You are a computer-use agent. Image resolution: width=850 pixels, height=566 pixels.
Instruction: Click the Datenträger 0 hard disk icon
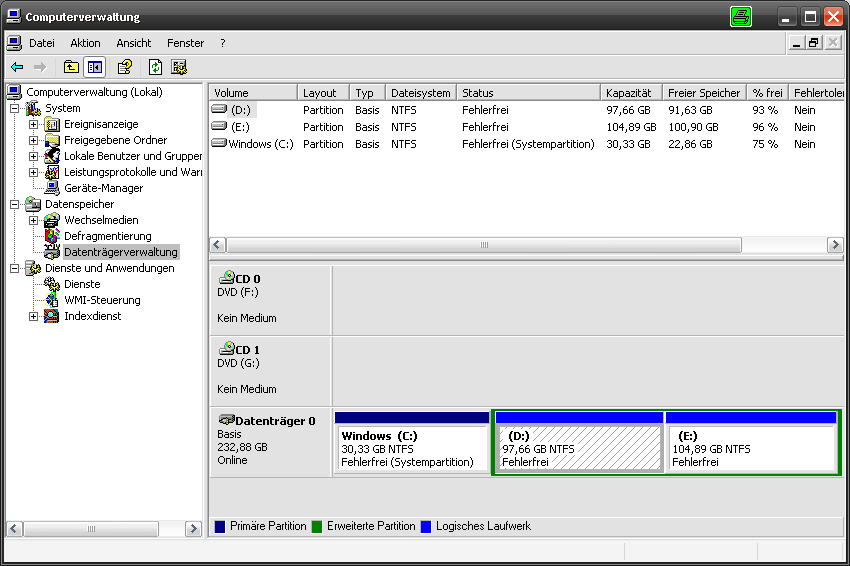click(227, 420)
